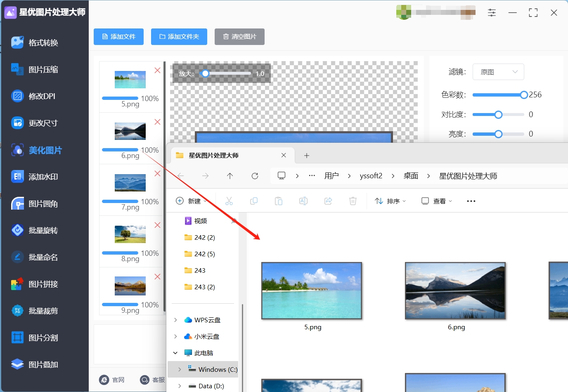This screenshot has height=392, width=568.
Task: Open Explorer's See more options menu
Action: [x=471, y=201]
